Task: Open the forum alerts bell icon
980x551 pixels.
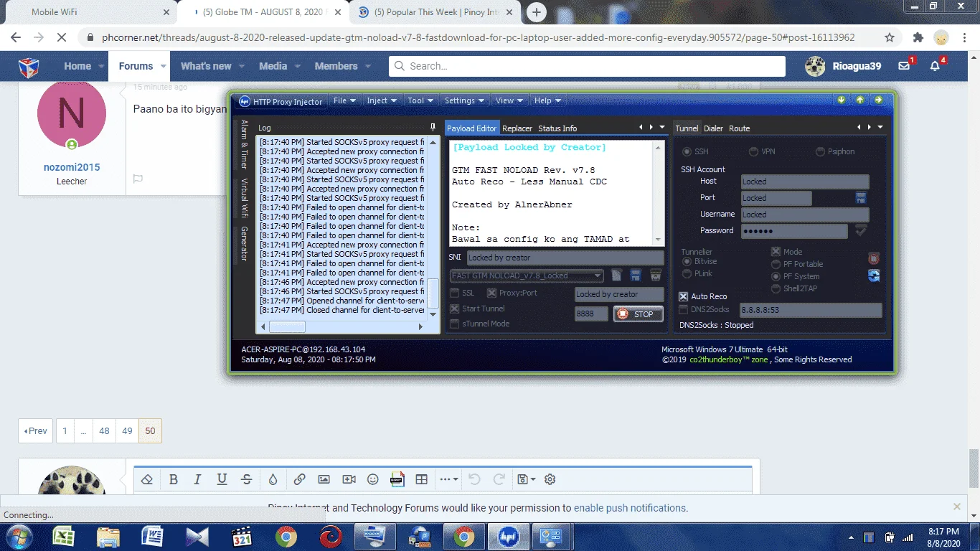Action: coord(935,66)
